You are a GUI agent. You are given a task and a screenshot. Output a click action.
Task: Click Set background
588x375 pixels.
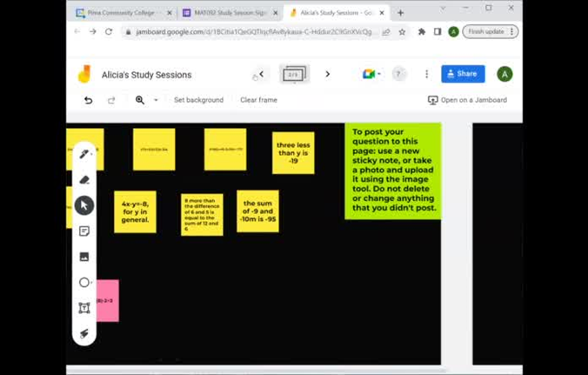pos(198,100)
